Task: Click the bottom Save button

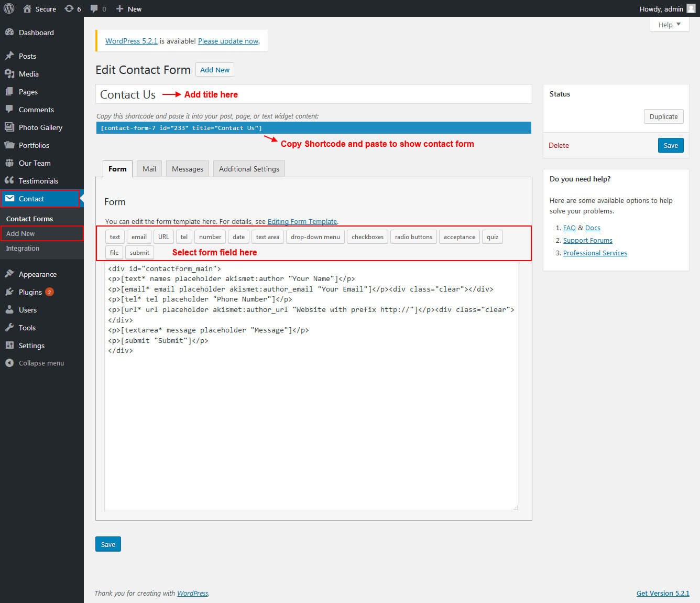Action: pos(108,544)
